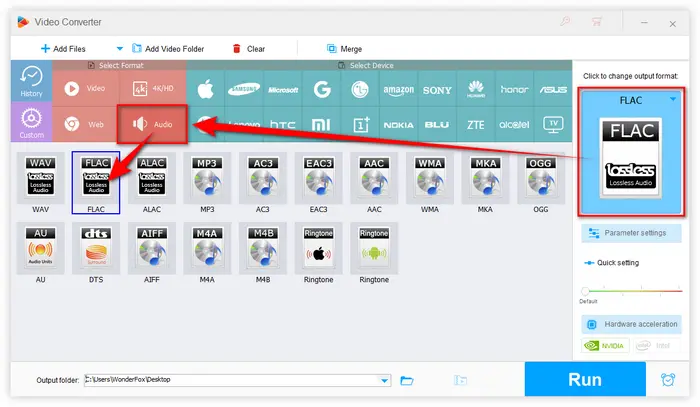Image resolution: width=700 pixels, height=407 pixels.
Task: Choose the Android Ringtone format
Action: [x=374, y=248]
